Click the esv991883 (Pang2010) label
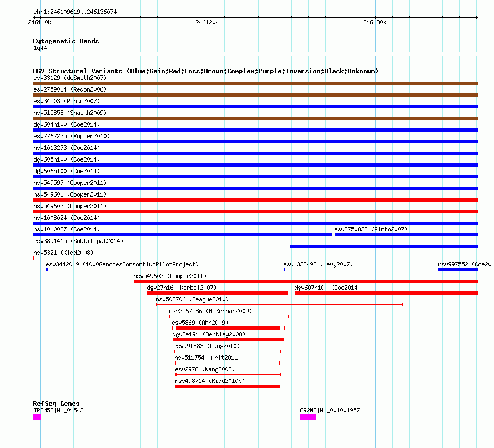This screenshot has width=494, height=448. (206, 346)
